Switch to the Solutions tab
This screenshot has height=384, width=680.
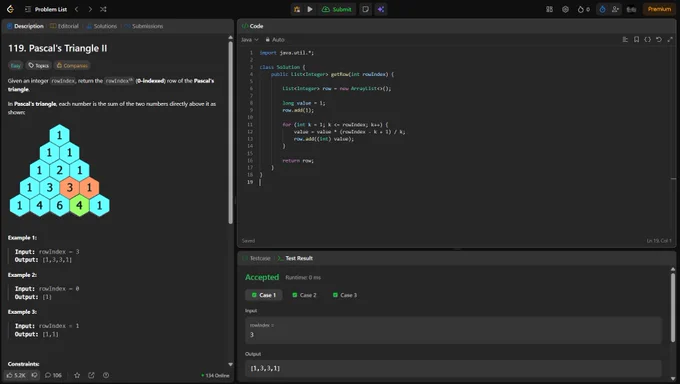coord(101,26)
